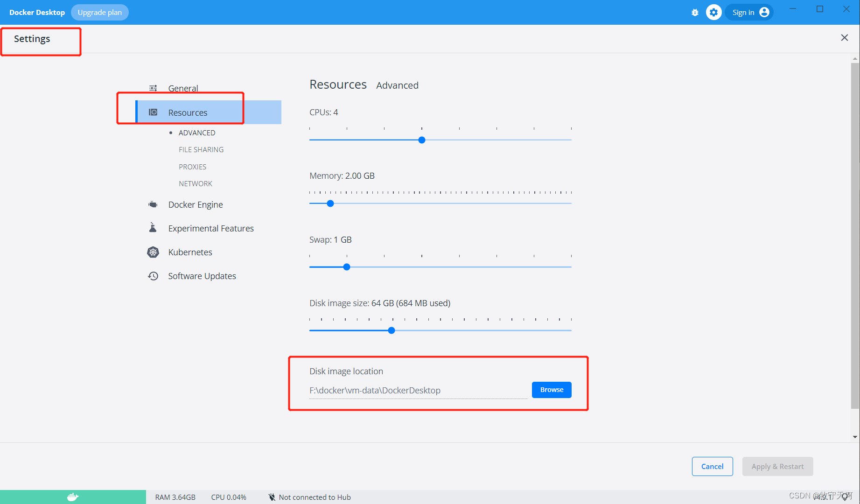This screenshot has height=504, width=860.
Task: Click the Memory: 2.00 GB label
Action: coord(342,176)
